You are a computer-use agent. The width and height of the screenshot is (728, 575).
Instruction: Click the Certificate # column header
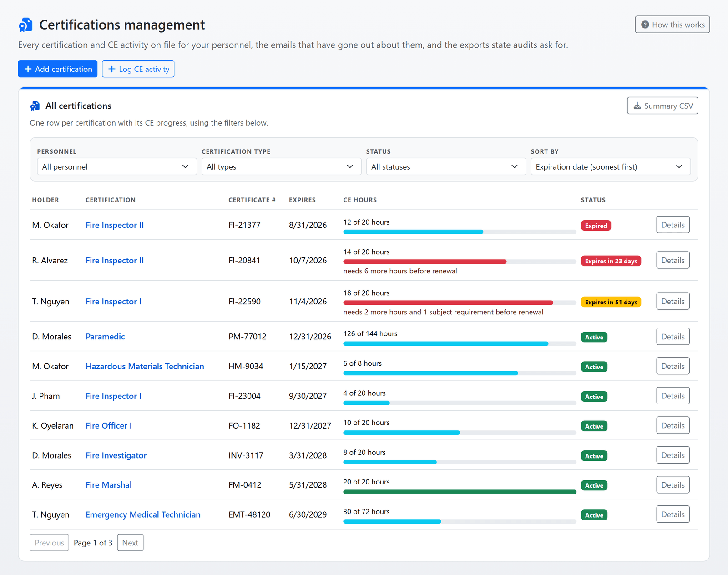[x=252, y=200]
